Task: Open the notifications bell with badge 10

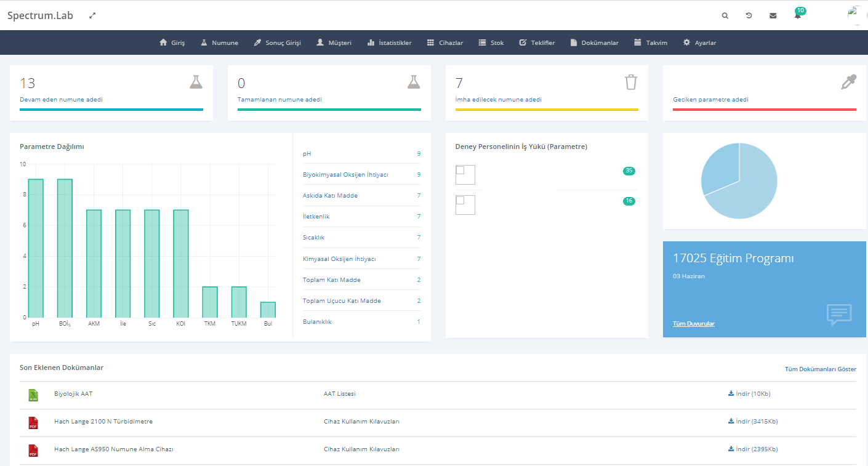Action: (x=798, y=15)
